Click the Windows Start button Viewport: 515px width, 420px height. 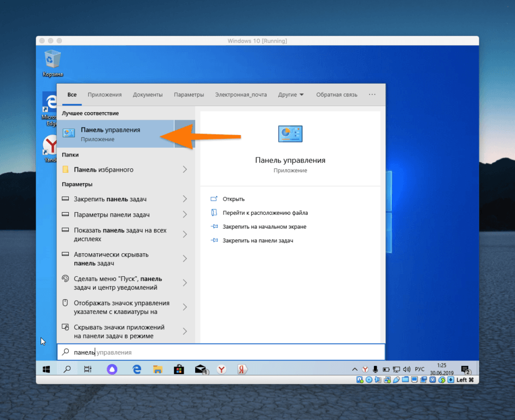[46, 369]
